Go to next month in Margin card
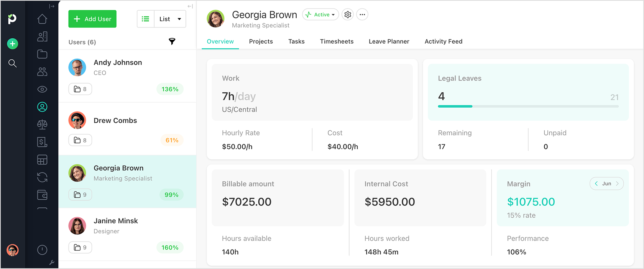The height and width of the screenshot is (269, 644). pos(617,184)
